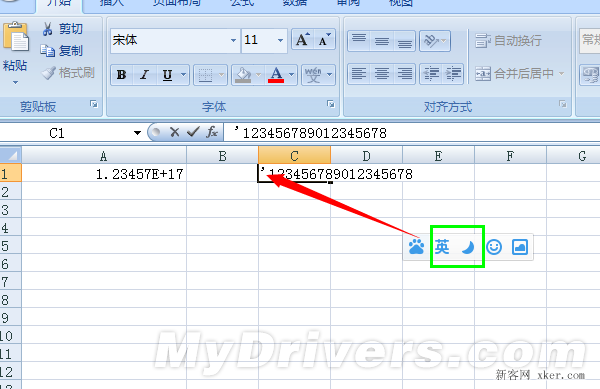Click the formula bar text '123456789012345678

click(310, 133)
